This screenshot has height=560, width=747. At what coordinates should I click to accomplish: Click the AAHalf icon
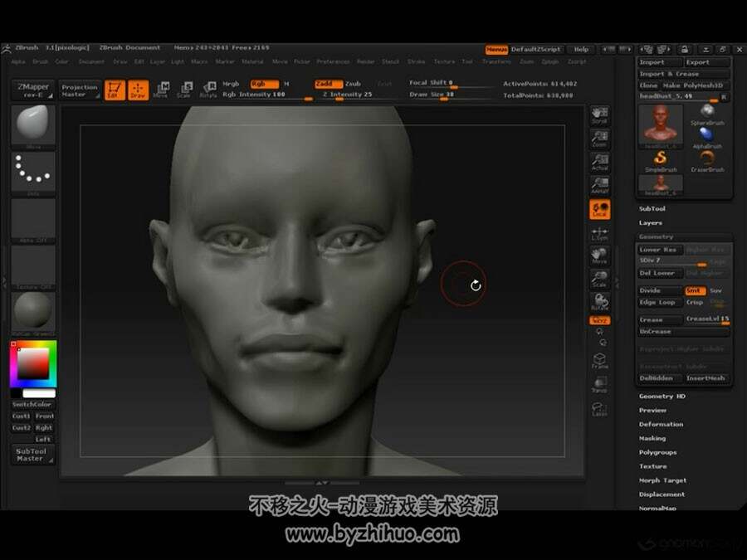tap(599, 186)
